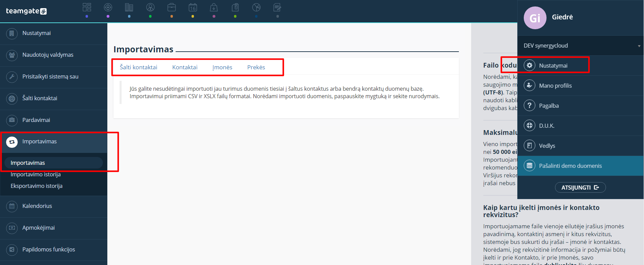Click the Importavimas arrows icon in sidebar
This screenshot has width=644, height=265.
tap(12, 142)
